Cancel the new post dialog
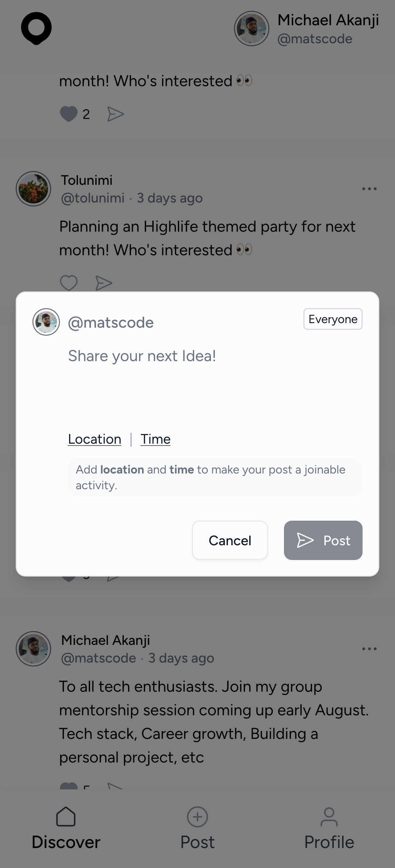 [x=230, y=540]
